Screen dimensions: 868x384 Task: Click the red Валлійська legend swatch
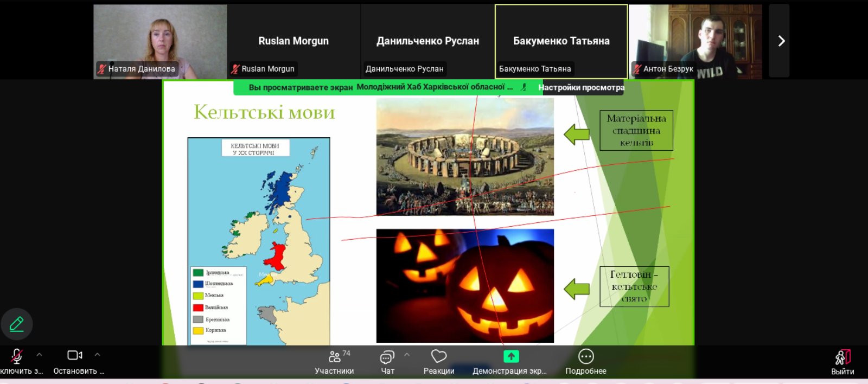pos(198,308)
